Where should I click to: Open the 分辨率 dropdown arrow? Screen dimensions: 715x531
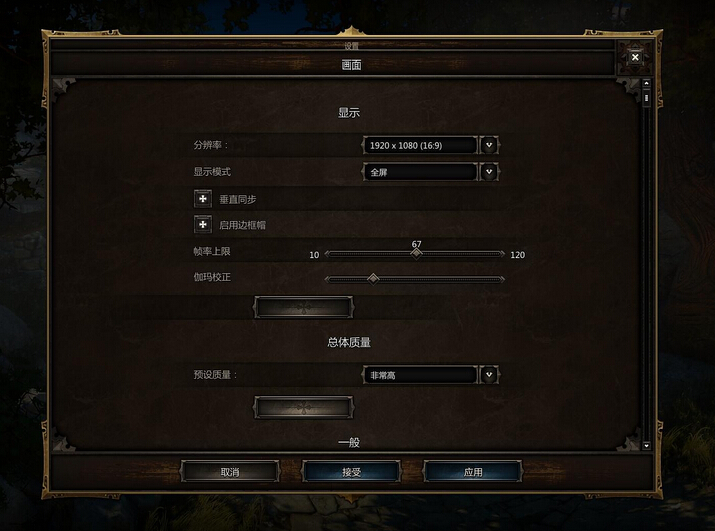point(489,146)
